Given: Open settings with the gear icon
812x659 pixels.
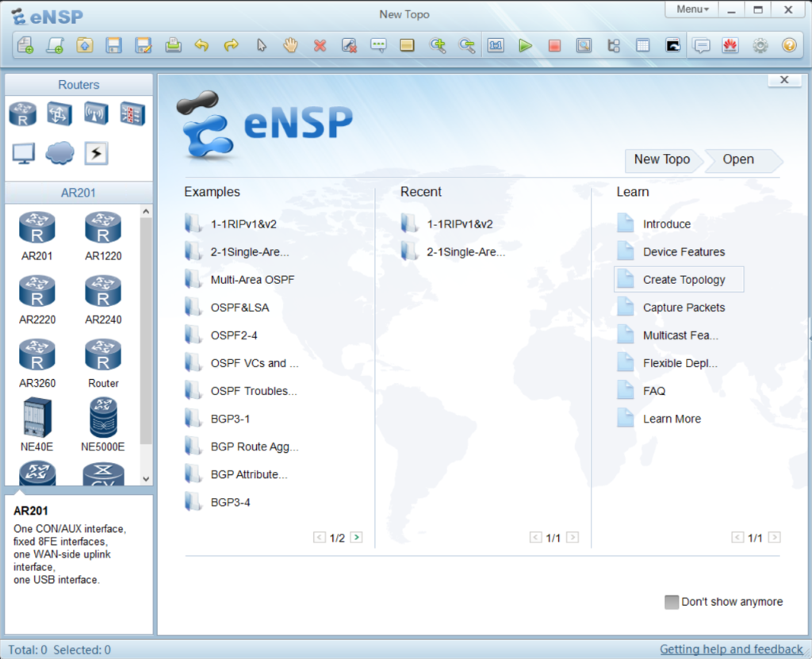Looking at the screenshot, I should point(760,45).
